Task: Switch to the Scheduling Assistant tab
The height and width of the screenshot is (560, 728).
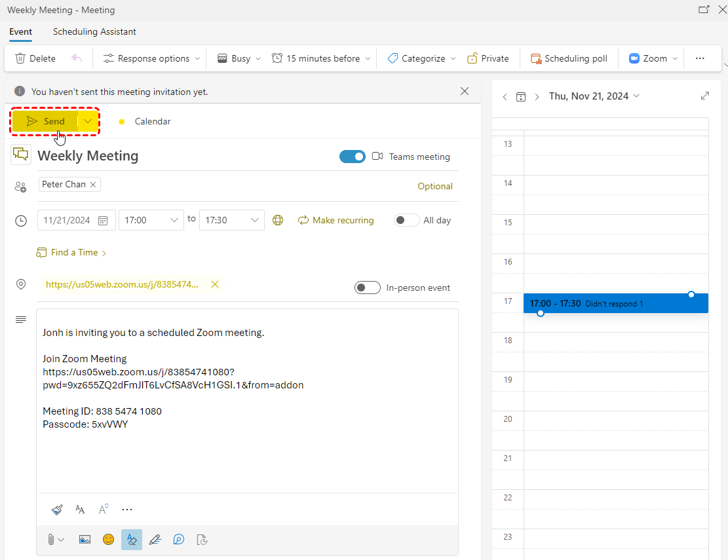Action: (x=94, y=31)
